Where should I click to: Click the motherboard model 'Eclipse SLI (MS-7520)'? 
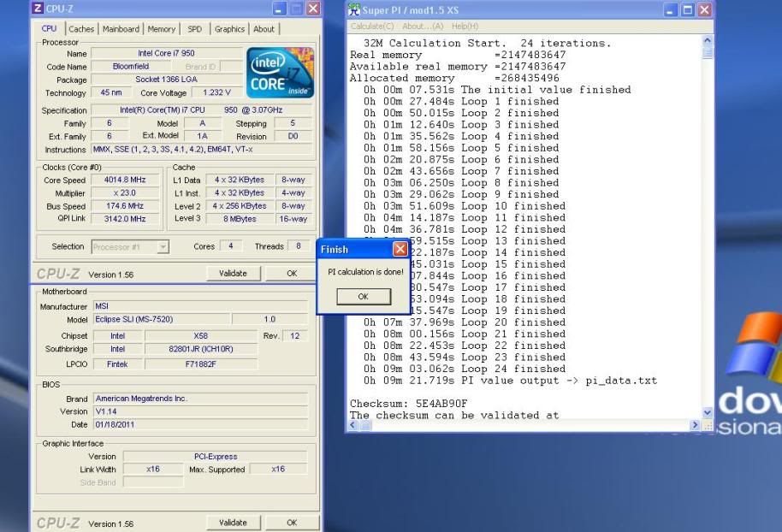(x=163, y=319)
